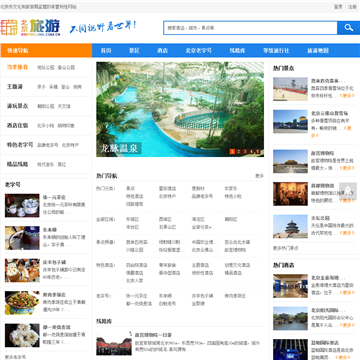Switch to carousel slide 2
The image size is (360, 360).
[239, 152]
